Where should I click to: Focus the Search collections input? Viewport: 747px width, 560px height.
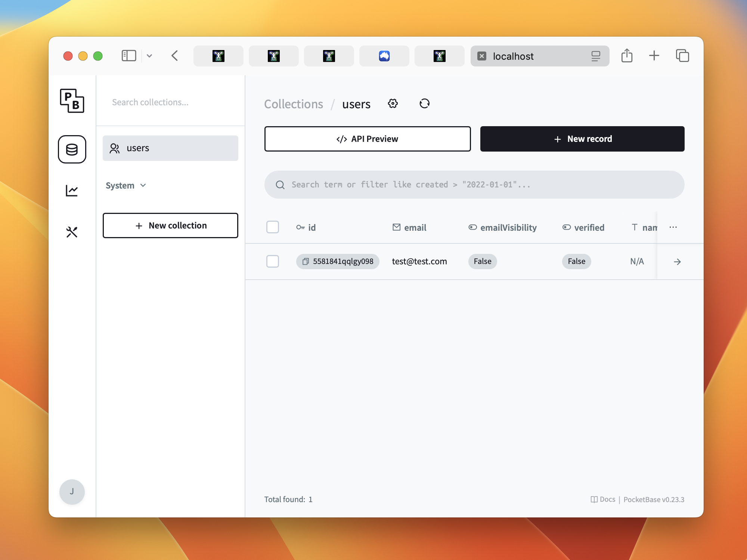point(170,102)
